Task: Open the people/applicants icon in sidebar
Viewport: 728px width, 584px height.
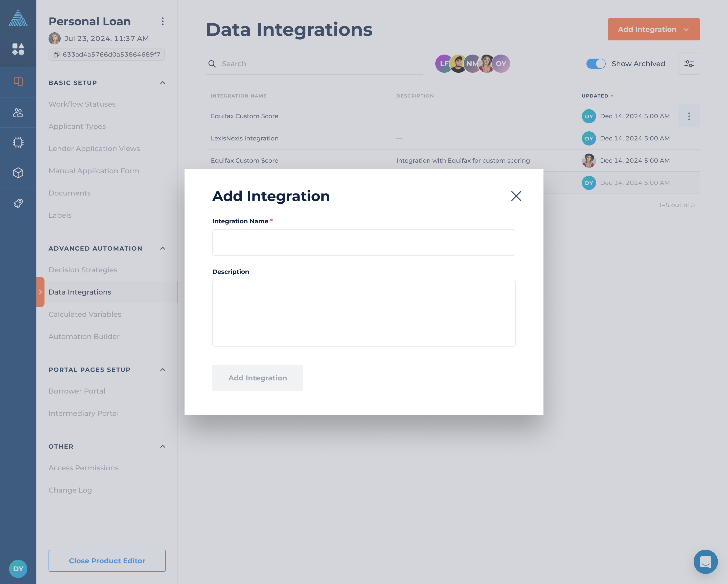Action: [x=18, y=112]
